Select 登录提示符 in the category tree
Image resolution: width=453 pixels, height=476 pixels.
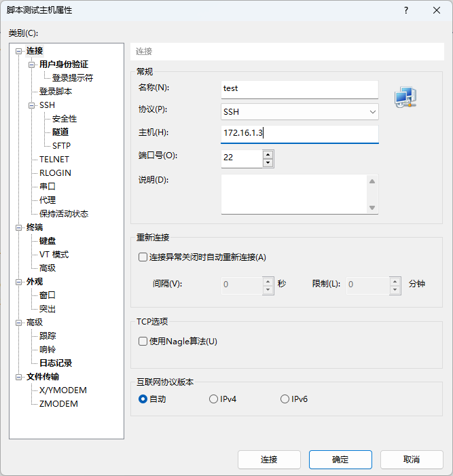point(73,78)
